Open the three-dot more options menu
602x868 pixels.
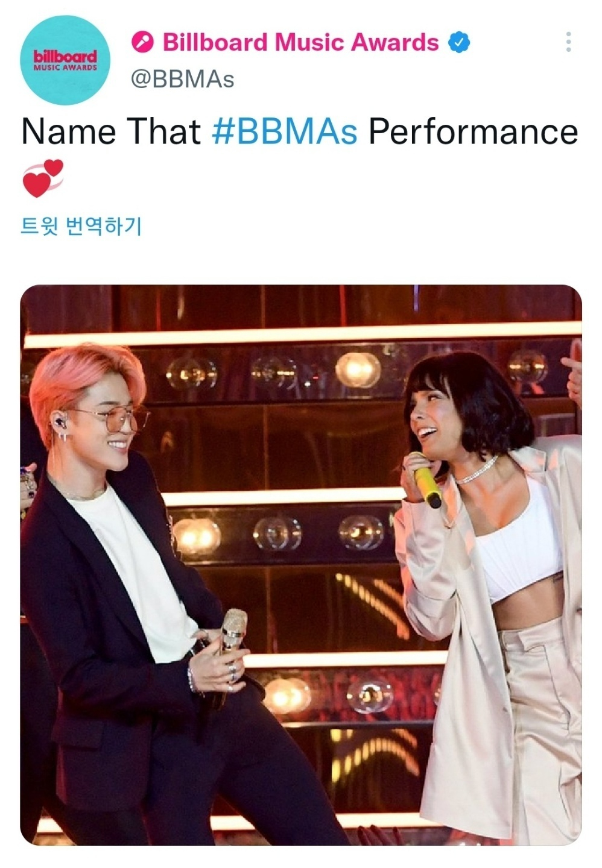(x=568, y=42)
